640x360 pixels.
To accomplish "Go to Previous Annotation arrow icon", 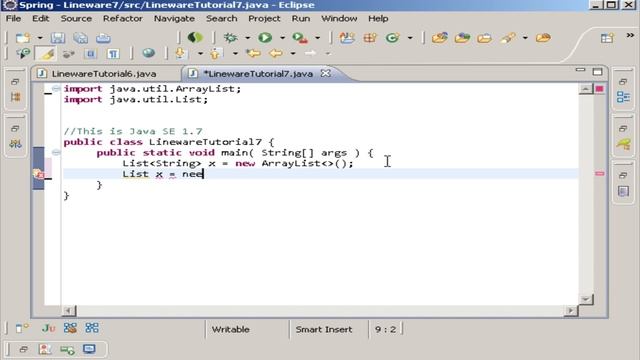I will tap(215, 53).
